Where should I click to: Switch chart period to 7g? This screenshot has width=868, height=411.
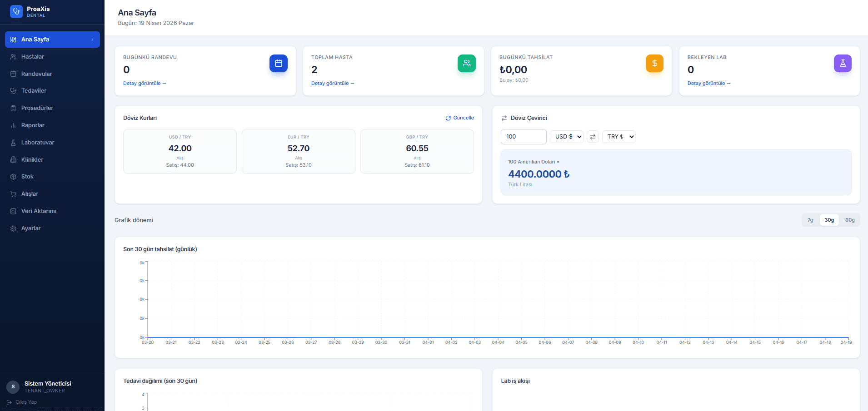coord(810,220)
